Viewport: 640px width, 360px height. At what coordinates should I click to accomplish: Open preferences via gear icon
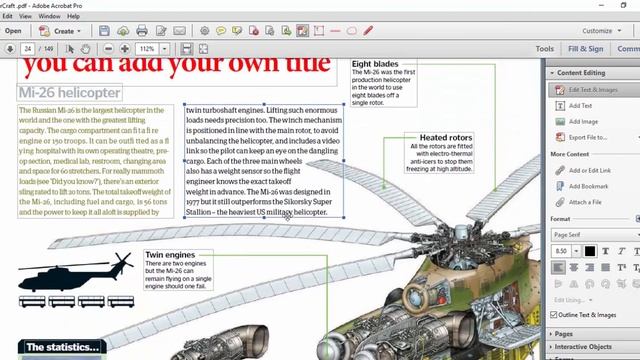coord(204,31)
